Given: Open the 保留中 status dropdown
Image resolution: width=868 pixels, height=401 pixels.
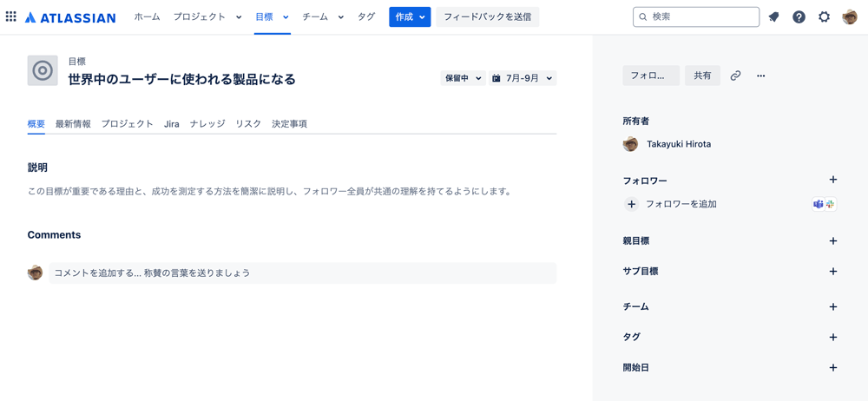Looking at the screenshot, I should click(x=463, y=78).
